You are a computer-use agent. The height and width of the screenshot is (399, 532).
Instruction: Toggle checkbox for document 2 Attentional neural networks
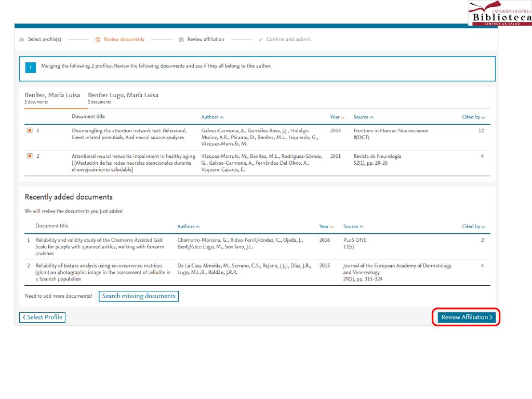point(30,156)
